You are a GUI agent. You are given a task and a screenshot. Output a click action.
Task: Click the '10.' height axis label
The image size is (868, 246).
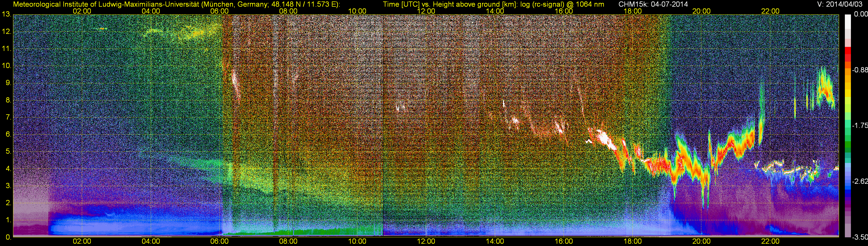6,66
